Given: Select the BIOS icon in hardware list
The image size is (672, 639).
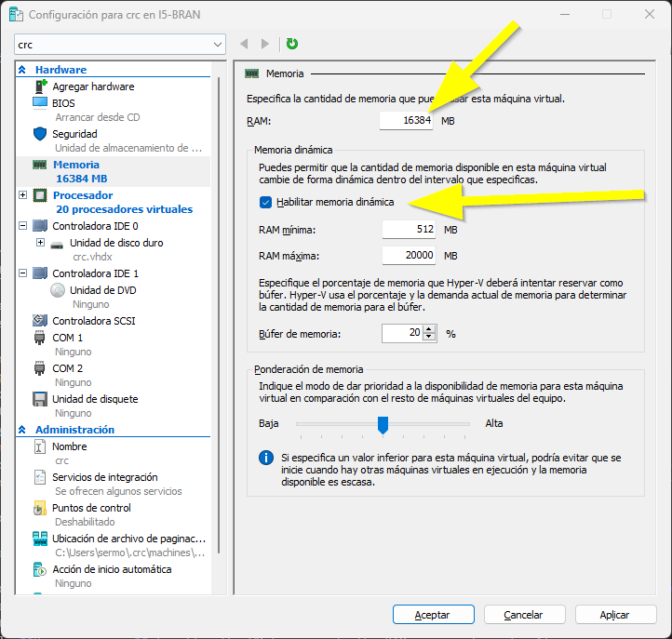Looking at the screenshot, I should [40, 103].
